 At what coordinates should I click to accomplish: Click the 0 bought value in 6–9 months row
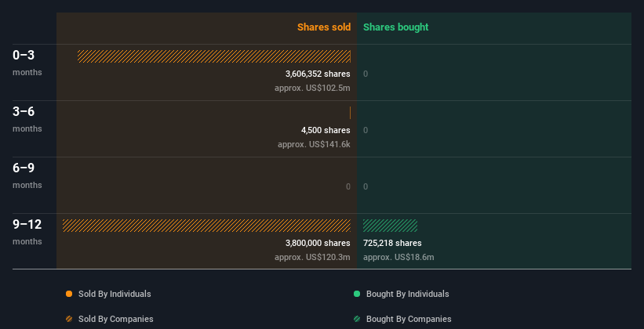(x=366, y=186)
